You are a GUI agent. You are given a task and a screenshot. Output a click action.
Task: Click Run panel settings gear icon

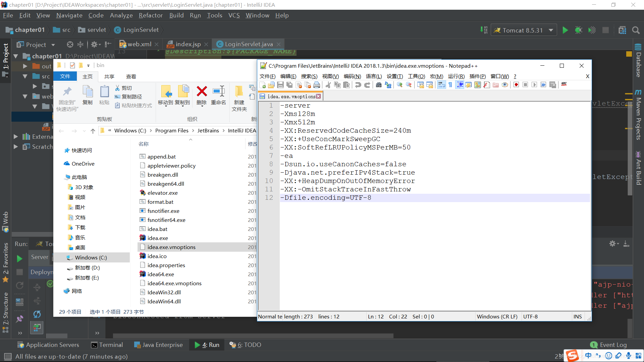tap(612, 244)
